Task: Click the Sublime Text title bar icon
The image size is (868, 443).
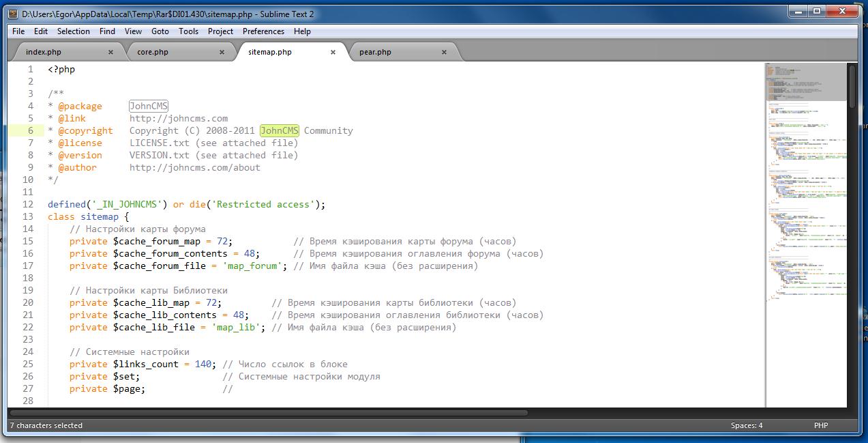Action: point(12,14)
